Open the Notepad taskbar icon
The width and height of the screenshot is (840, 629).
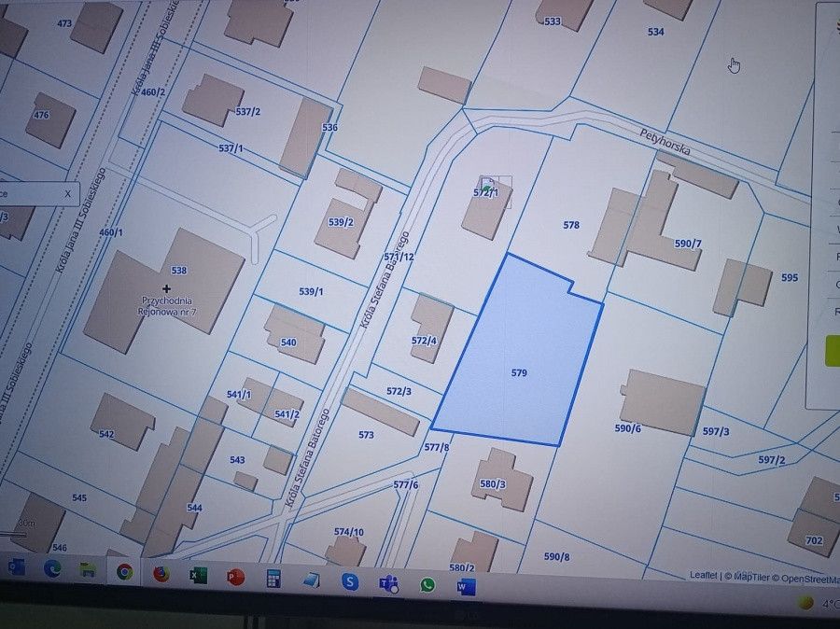click(x=311, y=580)
